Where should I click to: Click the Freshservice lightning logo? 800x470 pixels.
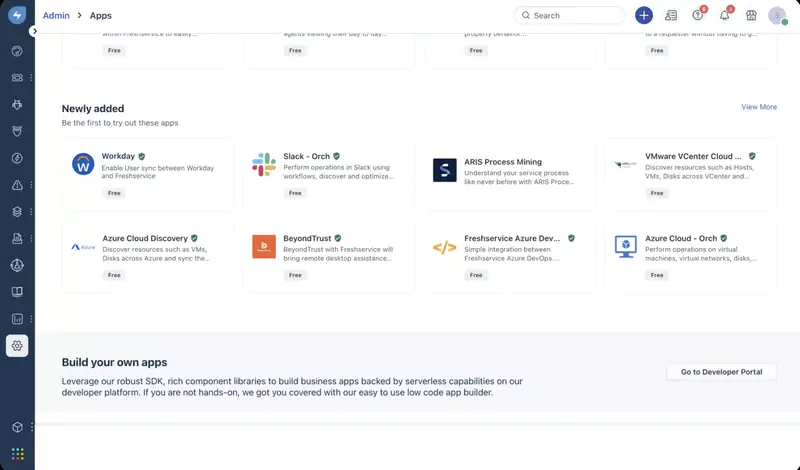tap(17, 15)
